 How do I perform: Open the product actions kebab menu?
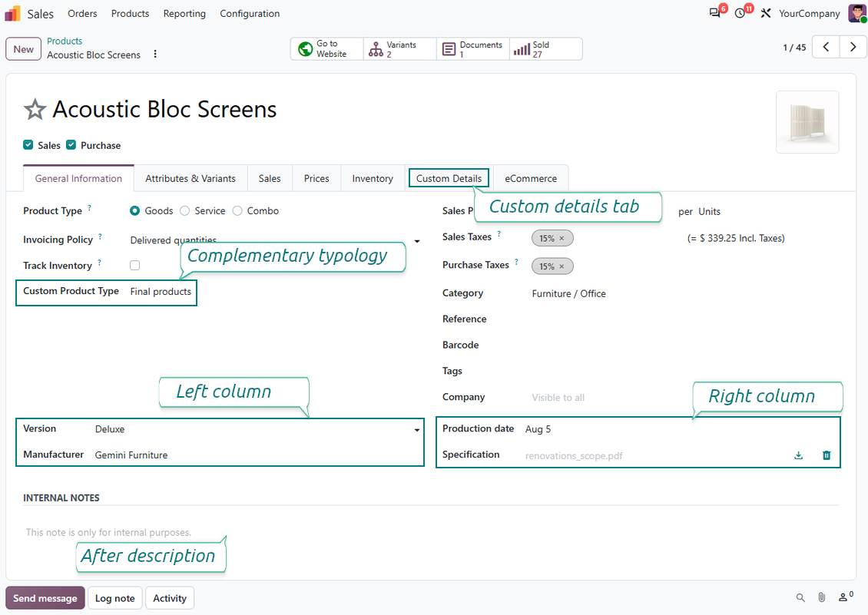[155, 55]
